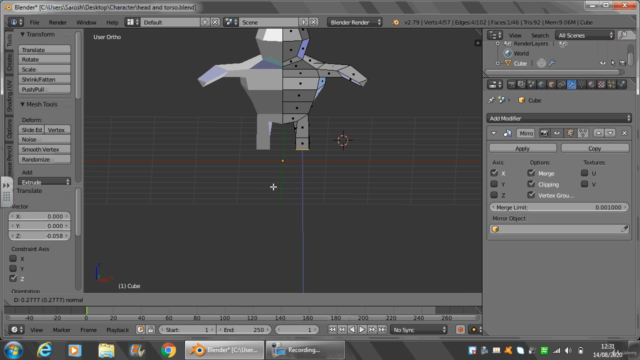Click the Smooth Vertex button

click(44, 149)
